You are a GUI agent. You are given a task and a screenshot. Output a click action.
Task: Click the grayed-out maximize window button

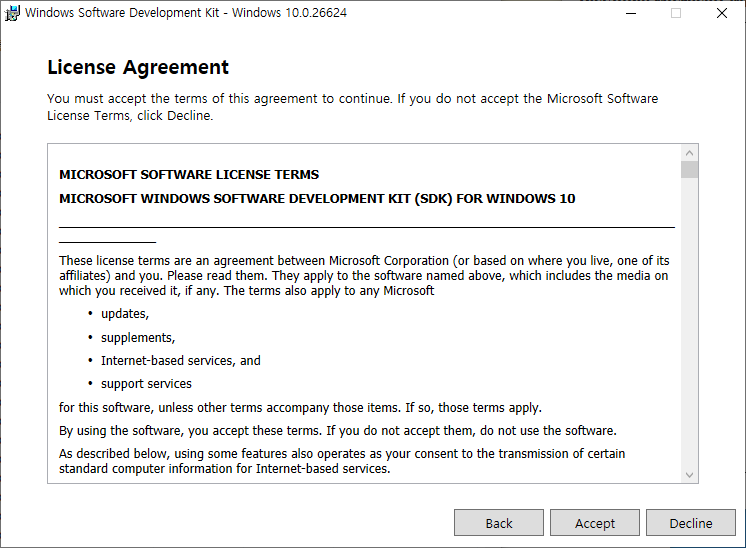click(676, 14)
